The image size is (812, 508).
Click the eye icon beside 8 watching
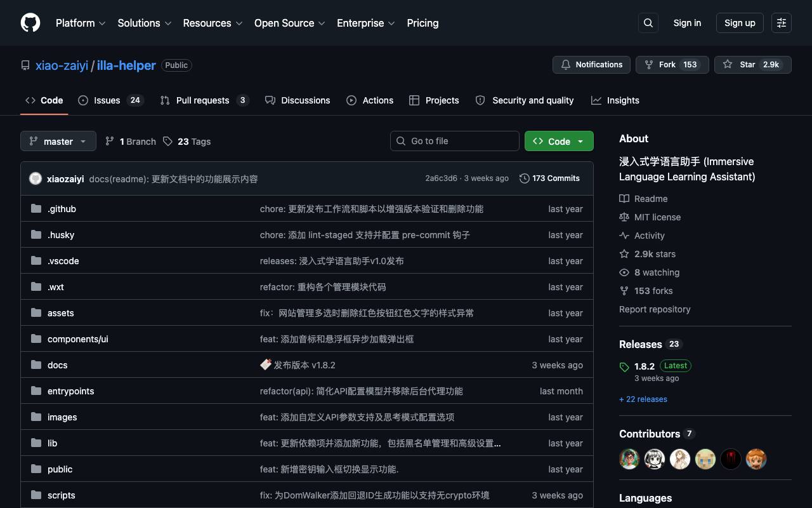[x=624, y=272]
